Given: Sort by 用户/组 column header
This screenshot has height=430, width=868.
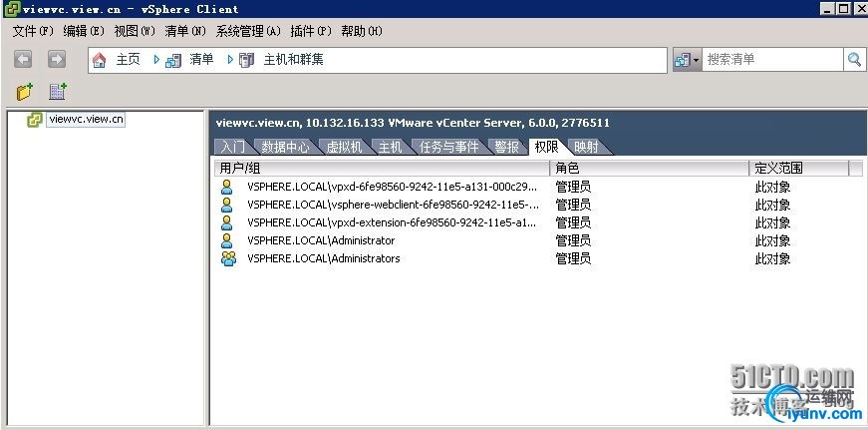Looking at the screenshot, I should [382, 168].
